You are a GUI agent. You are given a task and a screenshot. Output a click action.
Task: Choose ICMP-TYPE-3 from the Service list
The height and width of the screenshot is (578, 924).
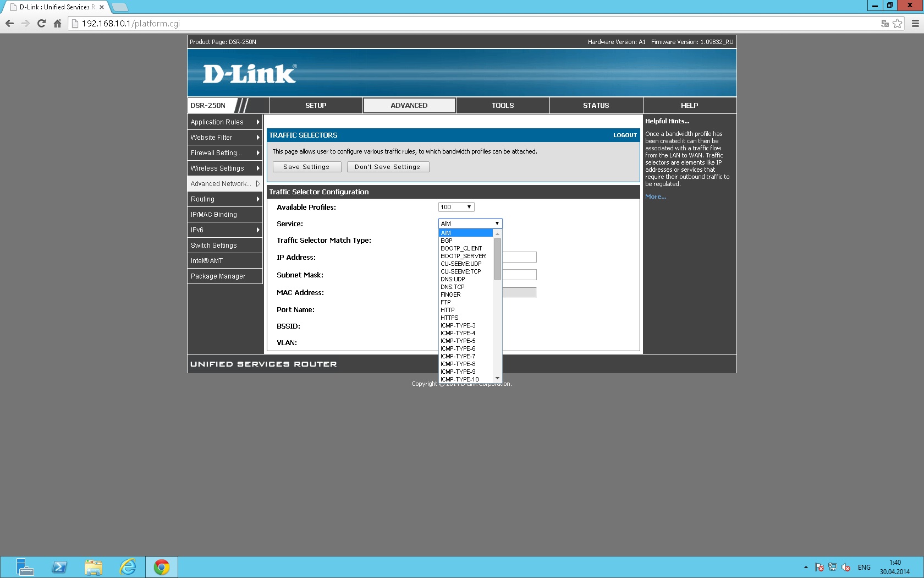click(466, 325)
